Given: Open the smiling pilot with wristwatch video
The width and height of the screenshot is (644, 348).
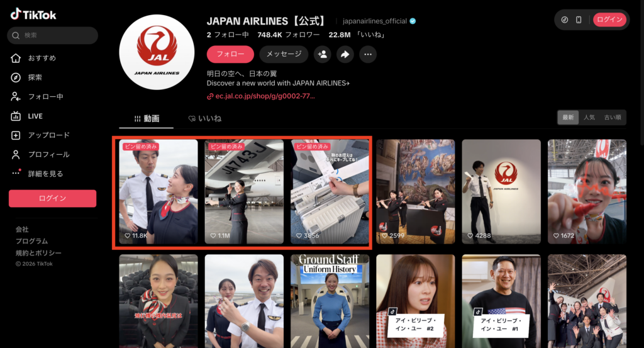Looking at the screenshot, I should tap(244, 301).
